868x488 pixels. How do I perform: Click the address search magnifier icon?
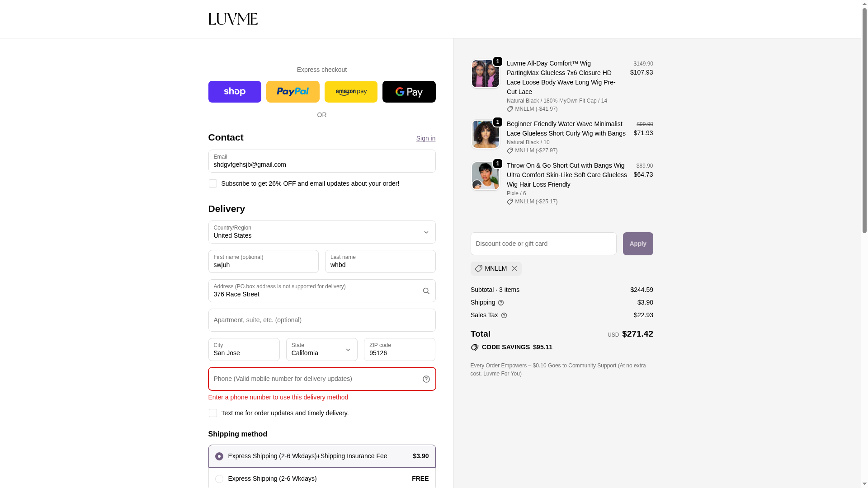tap(426, 291)
